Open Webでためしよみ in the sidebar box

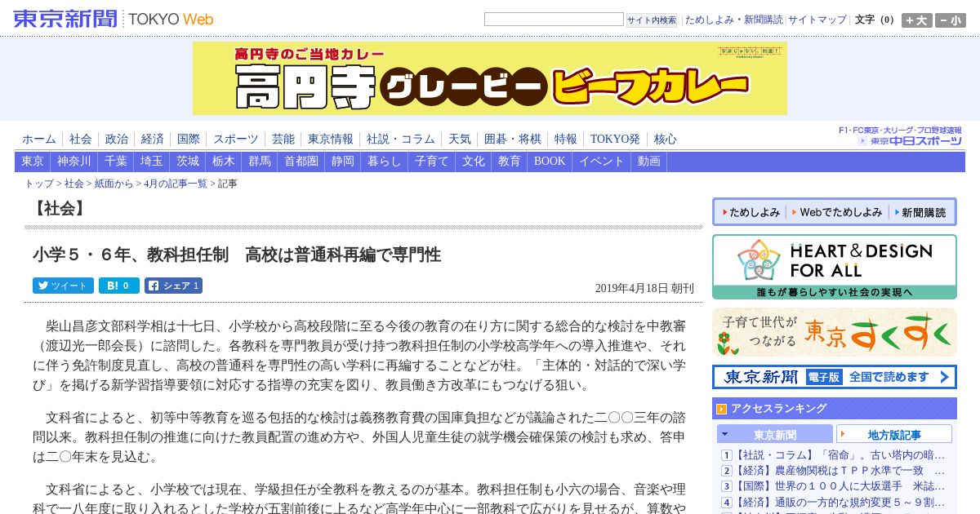[836, 212]
